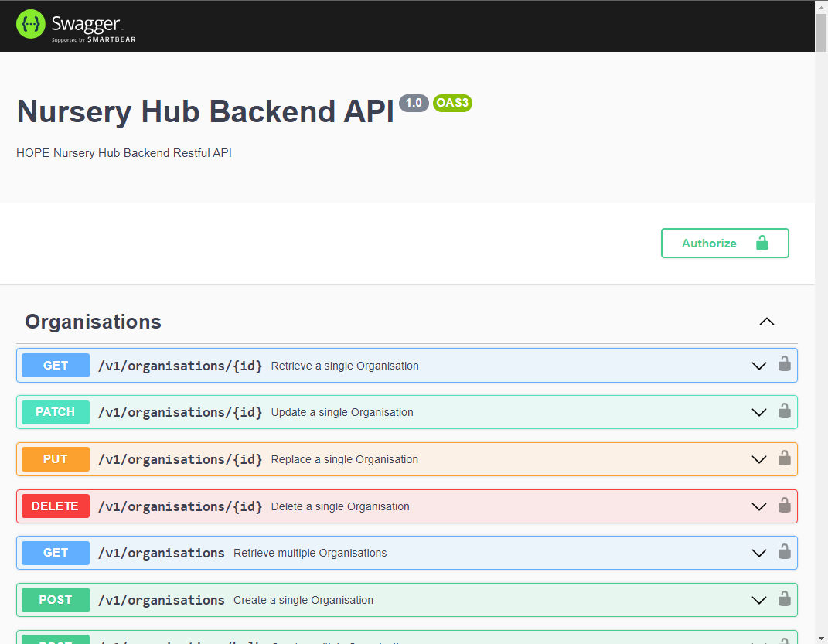The height and width of the screenshot is (644, 828).
Task: Click the padlock inside the Authorize button
Action: (x=762, y=243)
